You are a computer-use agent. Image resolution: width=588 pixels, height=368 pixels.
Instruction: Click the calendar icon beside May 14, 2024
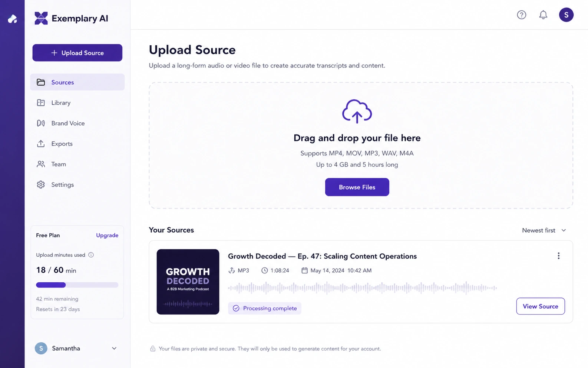pos(304,270)
